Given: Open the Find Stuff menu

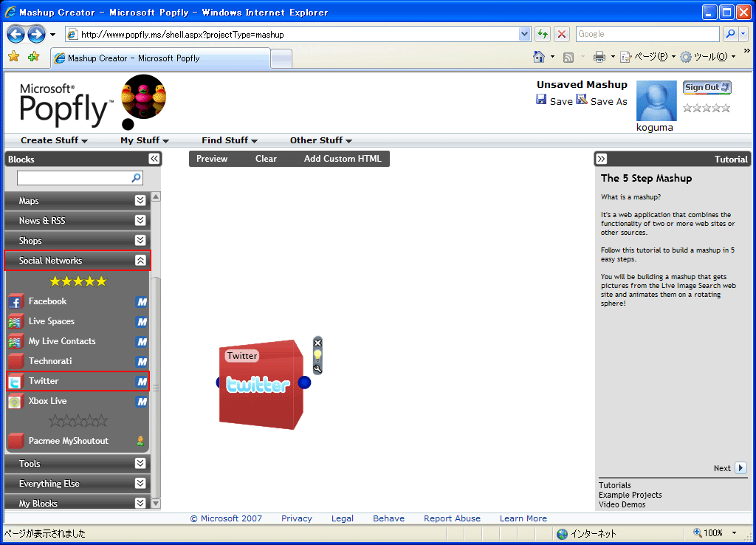Looking at the screenshot, I should [230, 140].
